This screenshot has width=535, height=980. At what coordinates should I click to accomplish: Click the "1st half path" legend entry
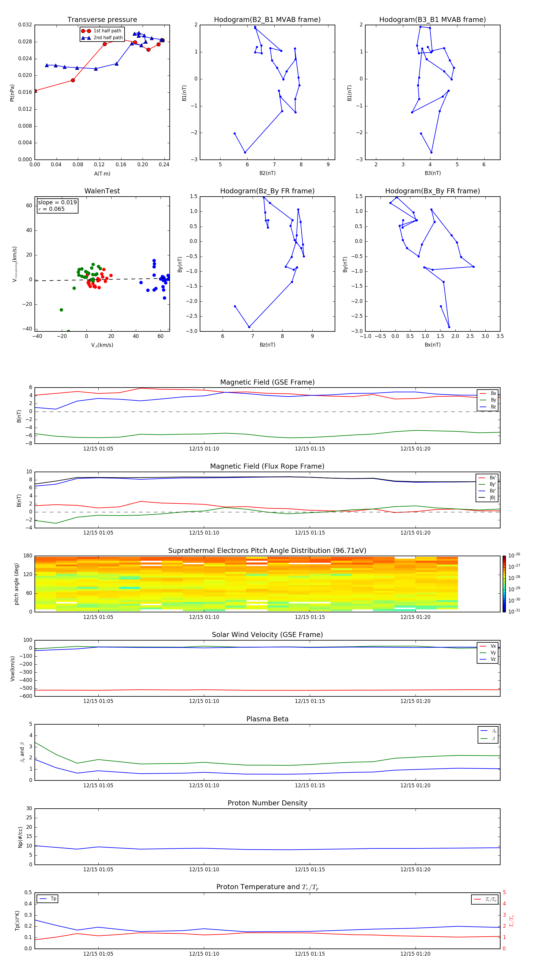coord(102,31)
